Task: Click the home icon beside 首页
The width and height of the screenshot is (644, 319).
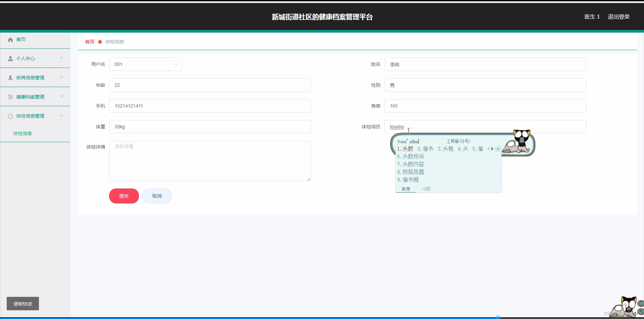Action: [x=10, y=39]
